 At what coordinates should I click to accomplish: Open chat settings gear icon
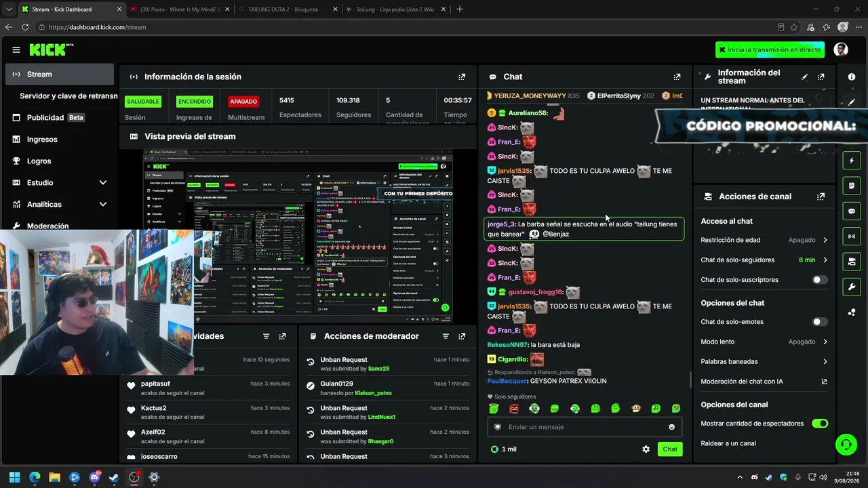click(646, 449)
